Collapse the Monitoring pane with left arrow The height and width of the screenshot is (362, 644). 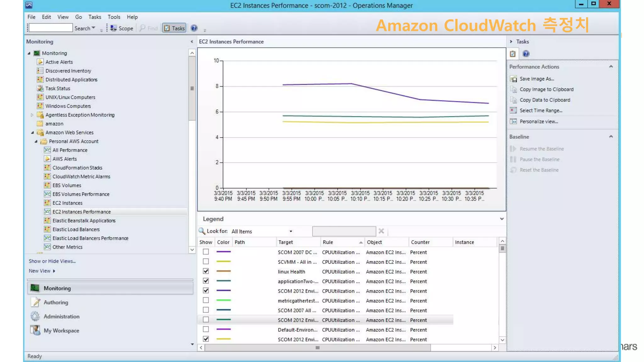click(x=192, y=41)
